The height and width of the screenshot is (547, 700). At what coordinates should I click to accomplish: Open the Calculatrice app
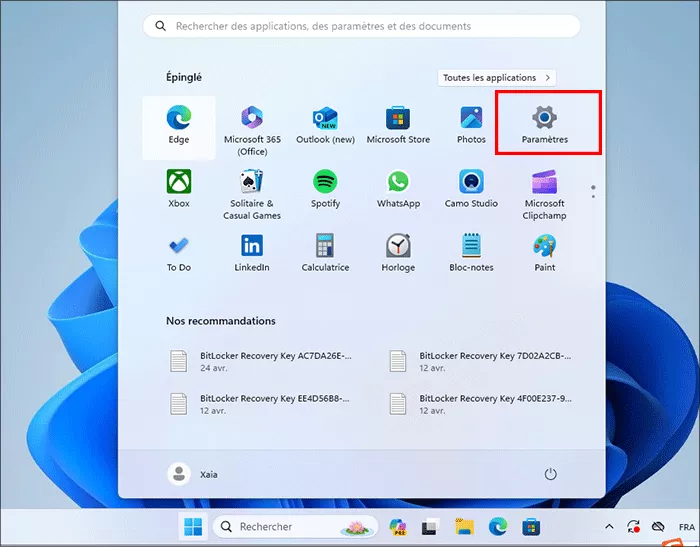[325, 252]
